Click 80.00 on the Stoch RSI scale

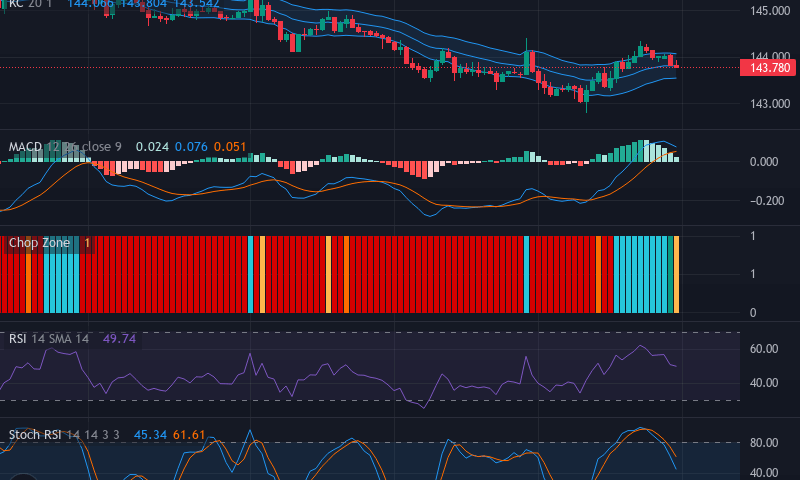(x=764, y=443)
